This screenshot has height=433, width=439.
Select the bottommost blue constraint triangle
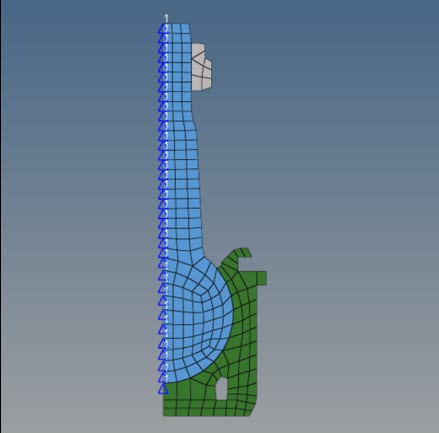pos(163,389)
